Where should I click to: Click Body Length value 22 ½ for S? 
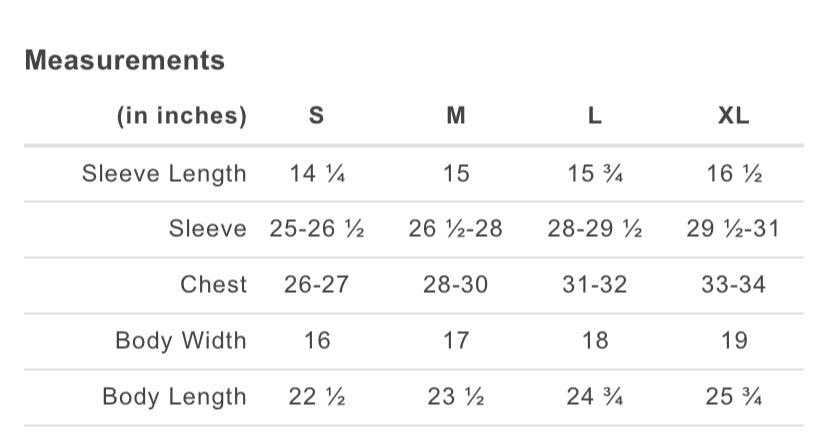[x=316, y=396]
